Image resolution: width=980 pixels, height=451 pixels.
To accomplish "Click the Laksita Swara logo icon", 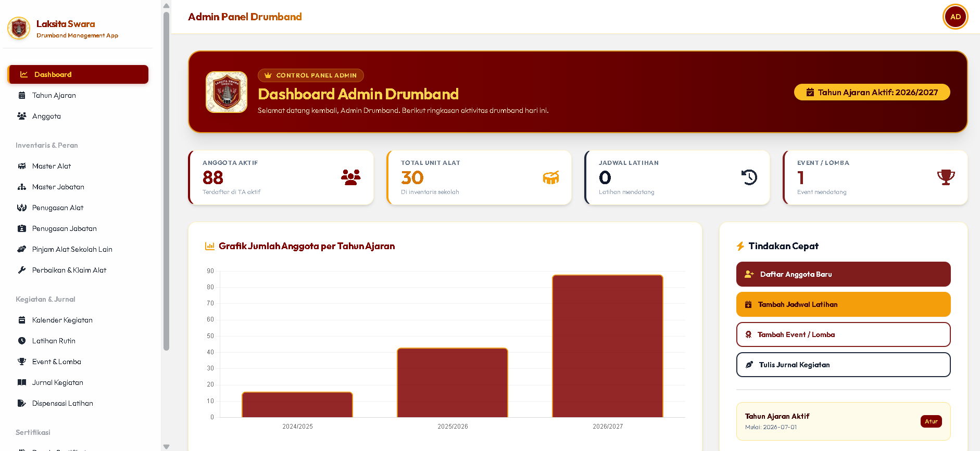I will click(19, 28).
